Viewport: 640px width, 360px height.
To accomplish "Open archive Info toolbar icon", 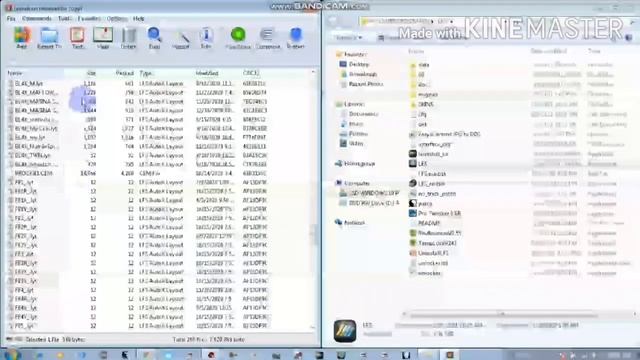I will click(207, 38).
